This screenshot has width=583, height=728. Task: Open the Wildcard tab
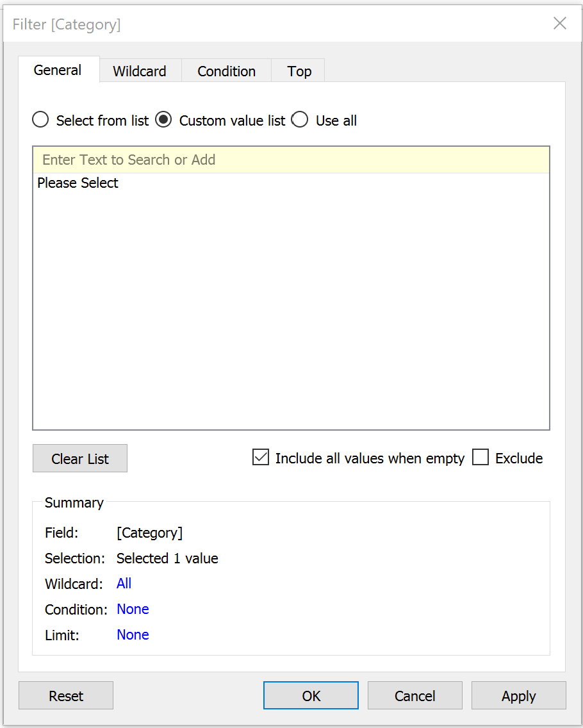pyautogui.click(x=140, y=71)
